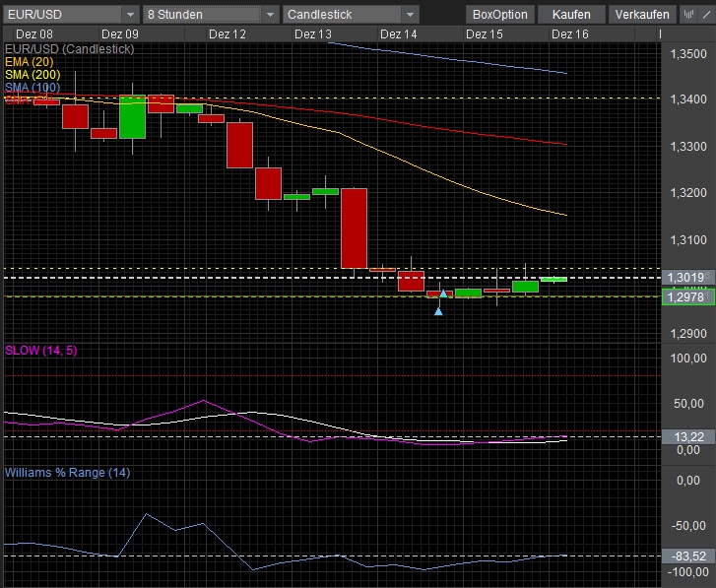Click the lower blue triangle marker below the candles
Image resolution: width=716 pixels, height=588 pixels.
438,311
